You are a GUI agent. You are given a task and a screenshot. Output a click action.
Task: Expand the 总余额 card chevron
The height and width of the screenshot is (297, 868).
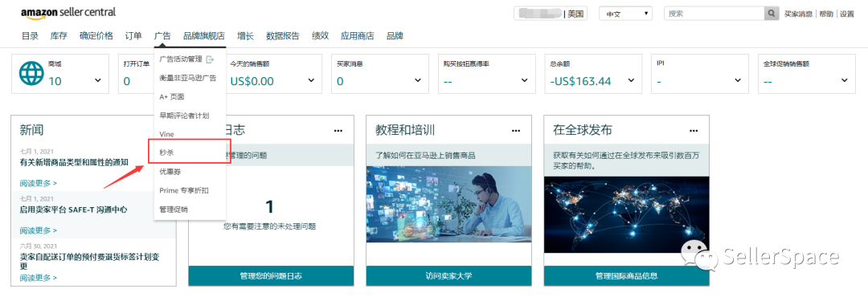tap(631, 81)
